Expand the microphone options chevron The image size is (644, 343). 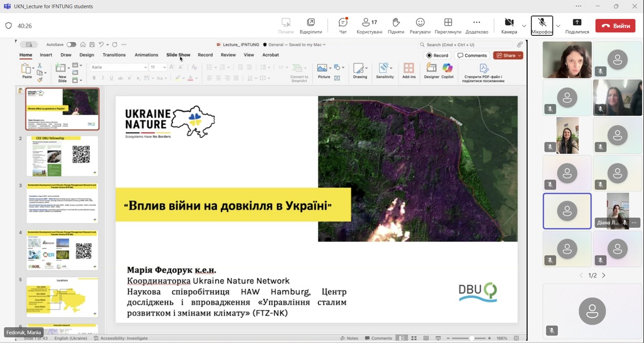(x=558, y=26)
